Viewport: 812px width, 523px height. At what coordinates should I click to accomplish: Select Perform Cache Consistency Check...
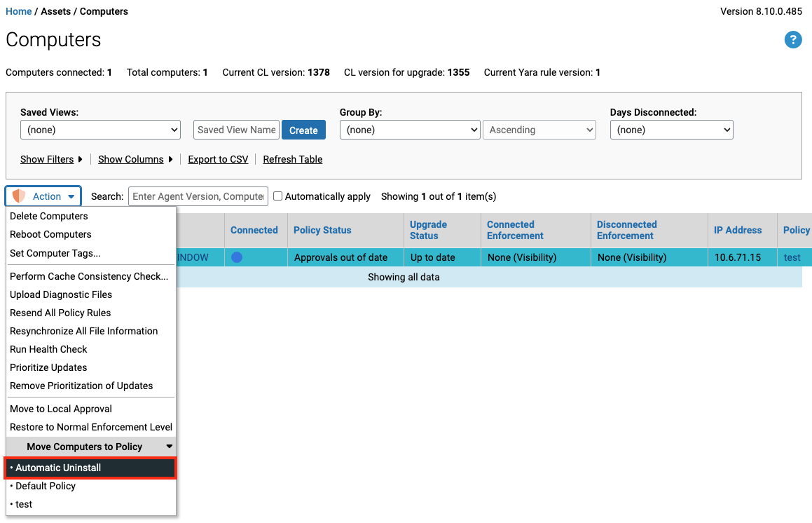point(90,276)
